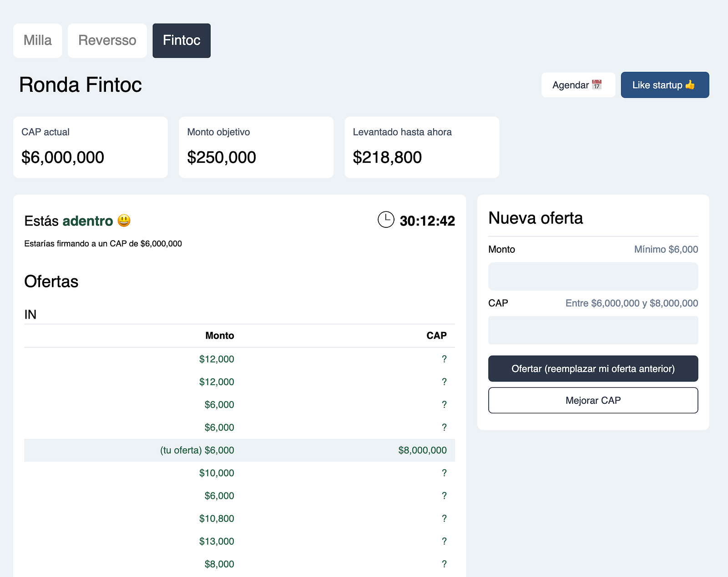
Task: Click the Agendar button
Action: point(578,85)
